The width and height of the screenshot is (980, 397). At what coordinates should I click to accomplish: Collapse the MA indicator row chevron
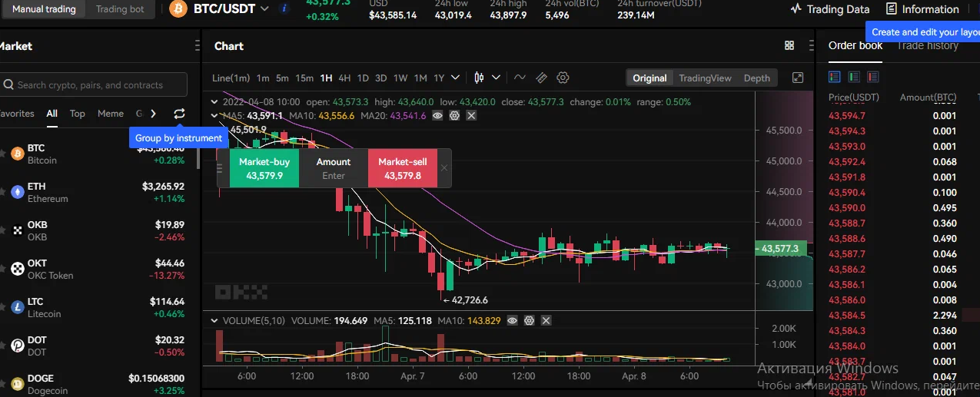tap(214, 115)
